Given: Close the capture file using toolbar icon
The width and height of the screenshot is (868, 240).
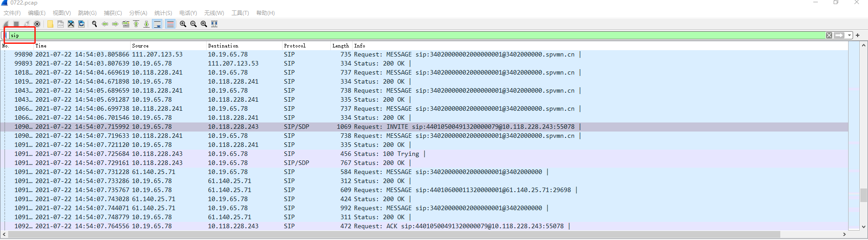Looking at the screenshot, I should (x=71, y=24).
